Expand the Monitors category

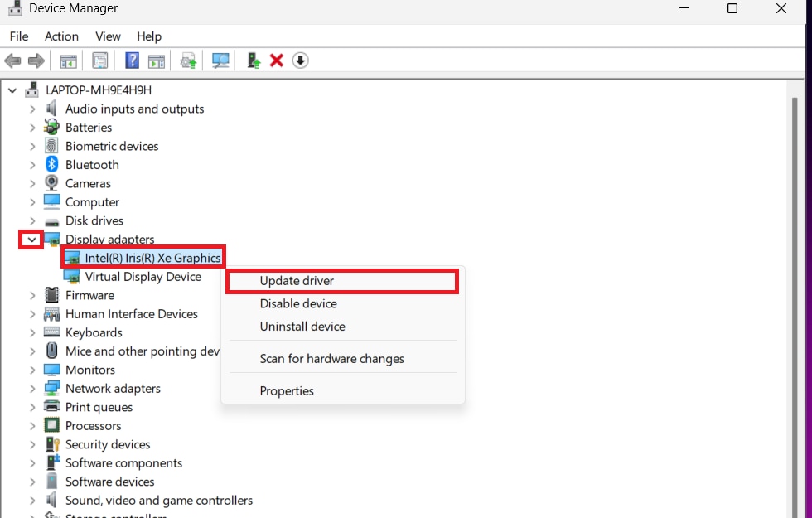click(x=32, y=370)
